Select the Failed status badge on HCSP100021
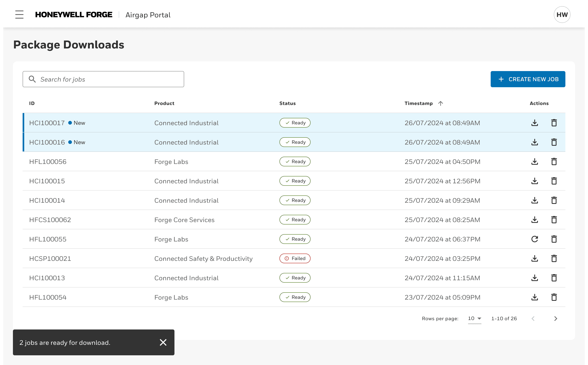The image size is (588, 365). (295, 258)
